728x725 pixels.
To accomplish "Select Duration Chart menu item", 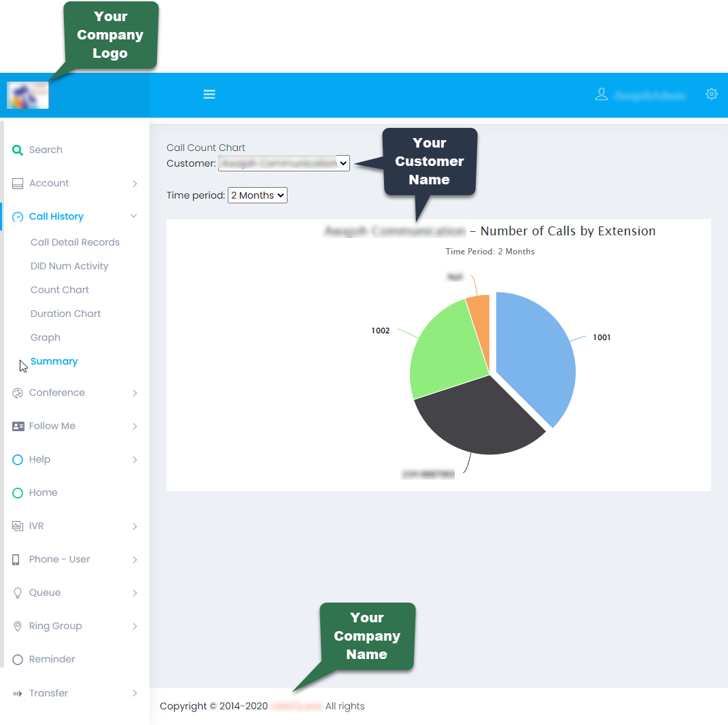I will pos(65,314).
